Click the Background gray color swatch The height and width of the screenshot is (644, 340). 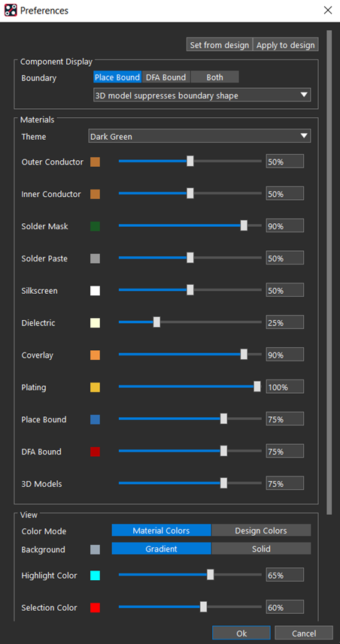(95, 549)
